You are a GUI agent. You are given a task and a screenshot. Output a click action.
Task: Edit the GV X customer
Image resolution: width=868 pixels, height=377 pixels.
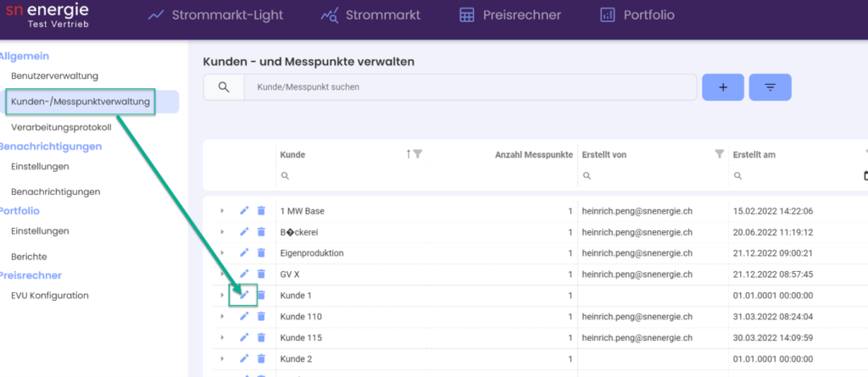(244, 274)
